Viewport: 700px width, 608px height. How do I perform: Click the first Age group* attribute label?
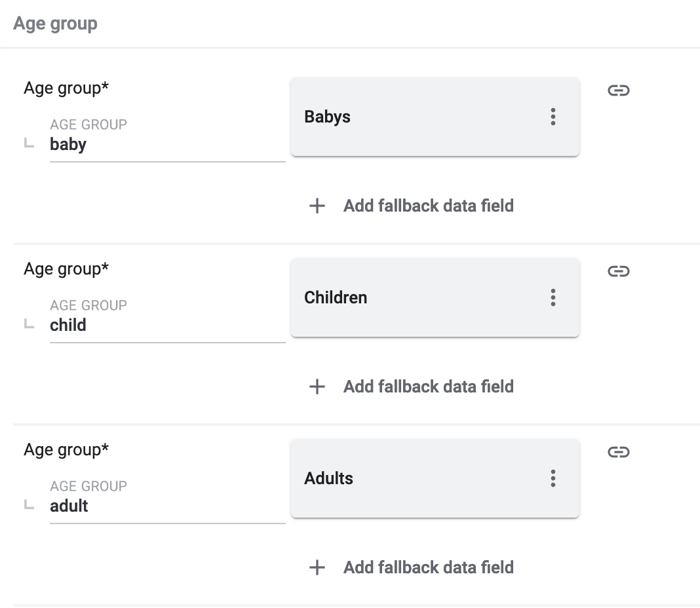[66, 88]
